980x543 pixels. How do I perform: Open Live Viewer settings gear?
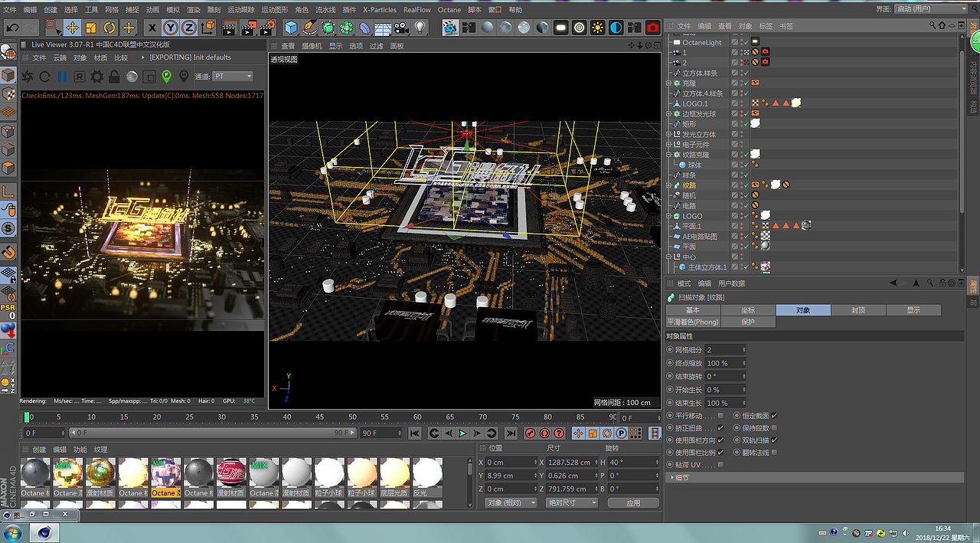point(97,77)
